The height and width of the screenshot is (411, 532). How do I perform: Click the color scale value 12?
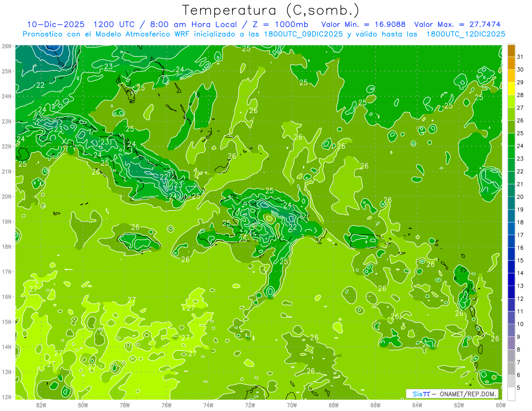(x=520, y=299)
